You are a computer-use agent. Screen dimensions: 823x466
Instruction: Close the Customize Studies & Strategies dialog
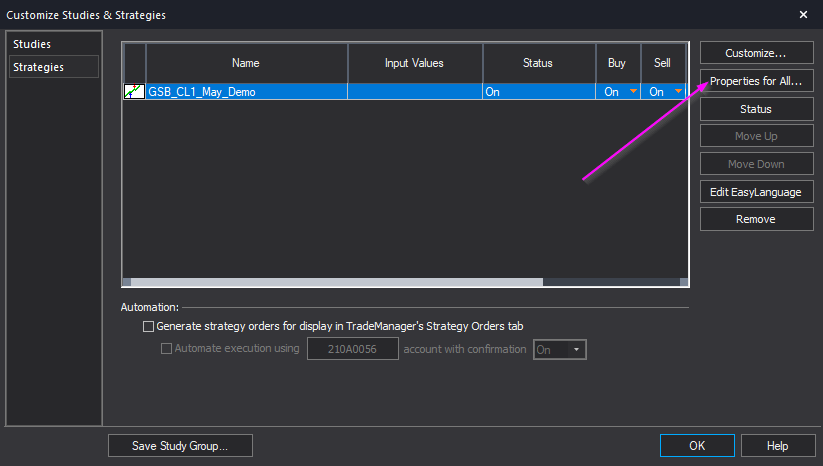pos(803,15)
